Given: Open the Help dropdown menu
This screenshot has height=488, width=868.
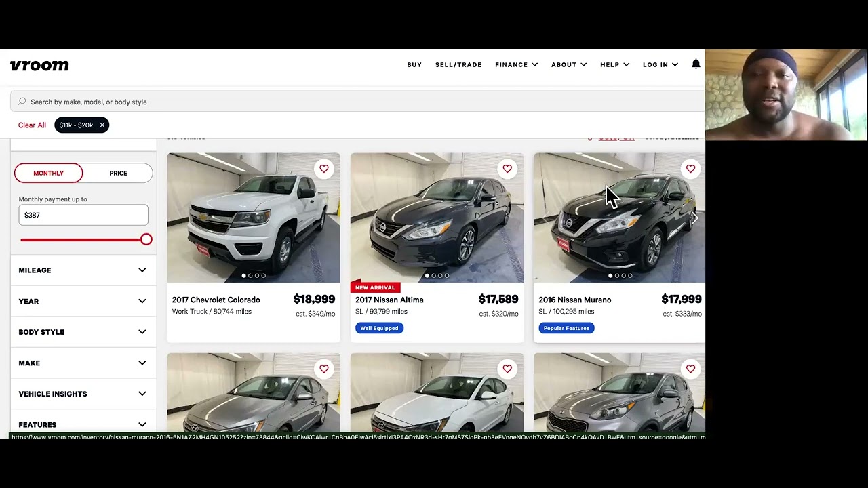Looking at the screenshot, I should [x=614, y=64].
